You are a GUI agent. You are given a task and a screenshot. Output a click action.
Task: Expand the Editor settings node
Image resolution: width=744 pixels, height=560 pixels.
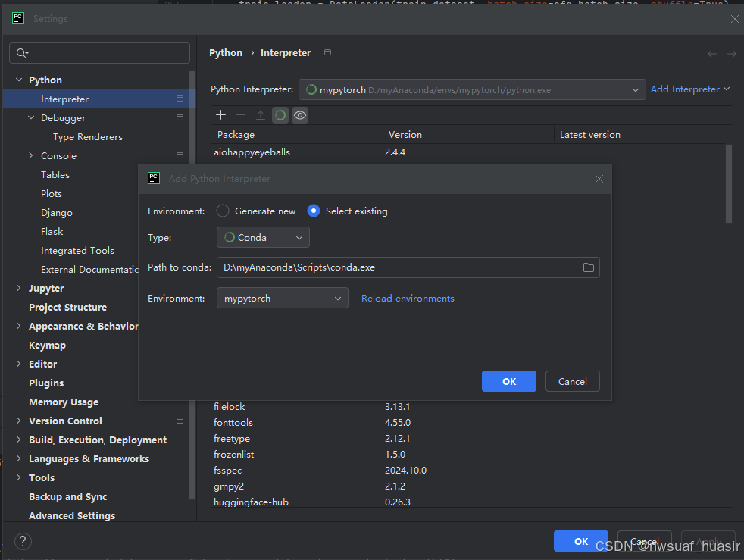pos(19,364)
